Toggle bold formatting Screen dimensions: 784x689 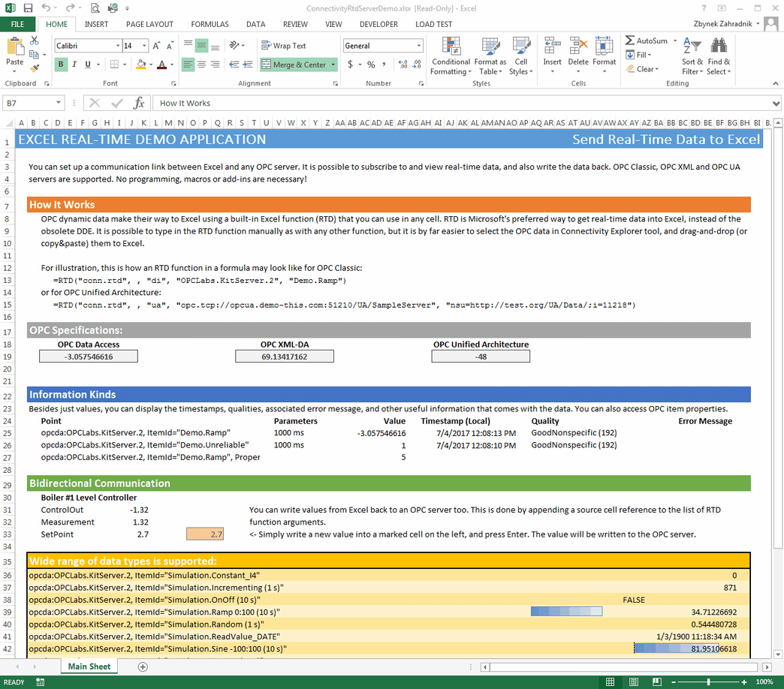[60, 65]
